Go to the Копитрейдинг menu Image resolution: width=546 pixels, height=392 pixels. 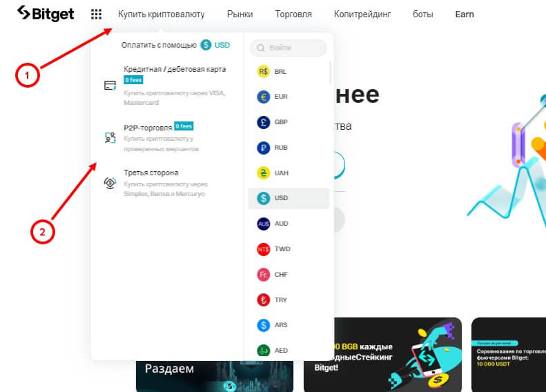point(362,14)
